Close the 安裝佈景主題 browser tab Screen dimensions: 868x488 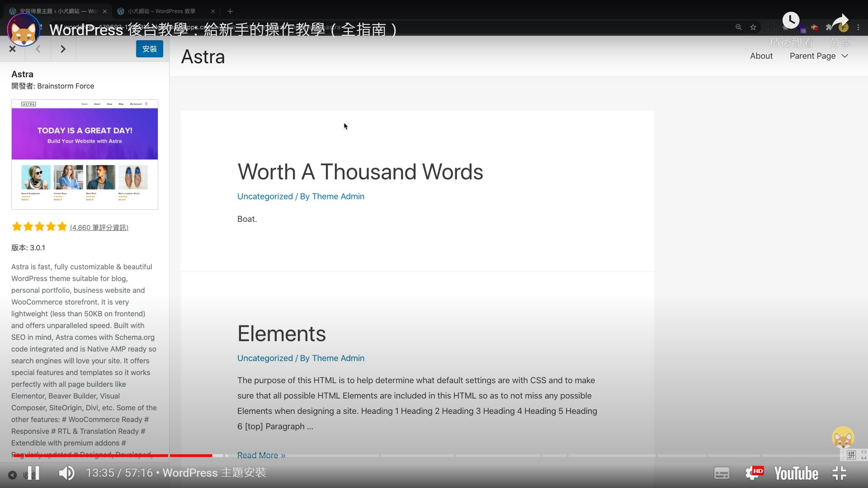point(105,11)
